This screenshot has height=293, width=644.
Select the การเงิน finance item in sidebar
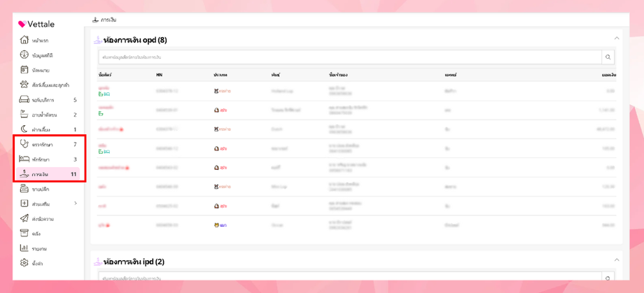[48, 174]
